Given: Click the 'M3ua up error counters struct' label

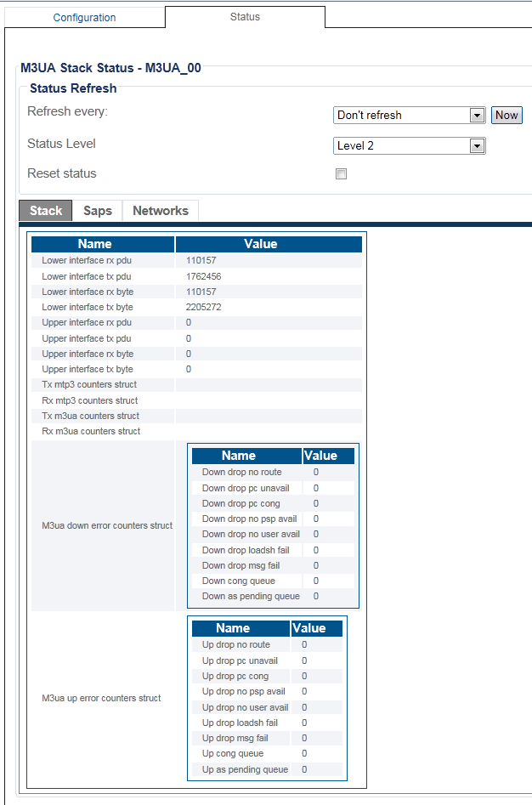Looking at the screenshot, I should (101, 698).
